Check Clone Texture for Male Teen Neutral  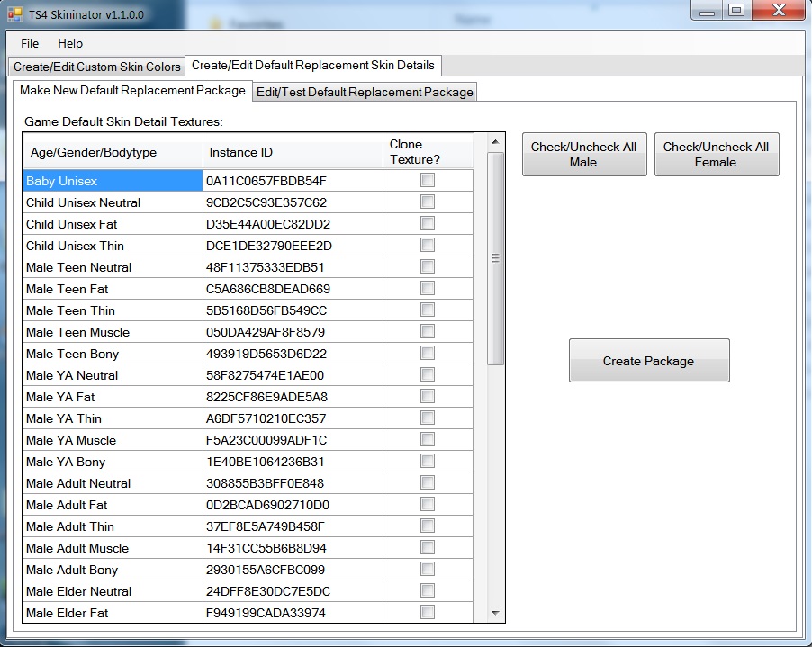pyautogui.click(x=428, y=266)
